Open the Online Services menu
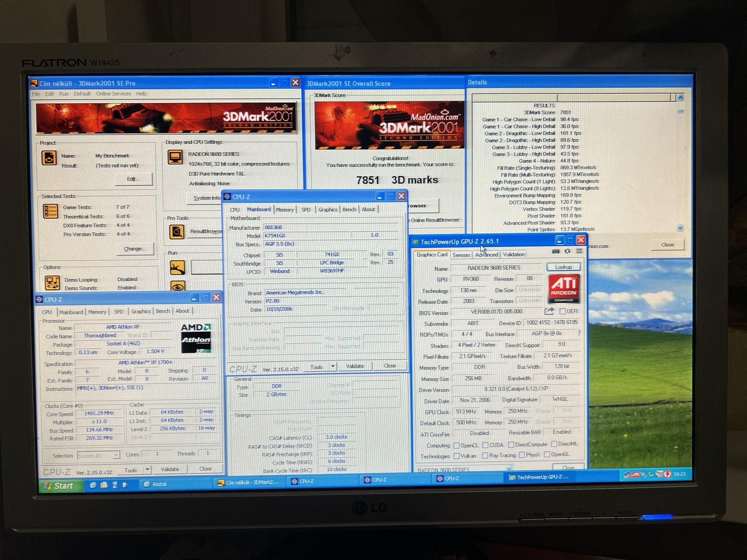This screenshot has height=560, width=747. 113,94
